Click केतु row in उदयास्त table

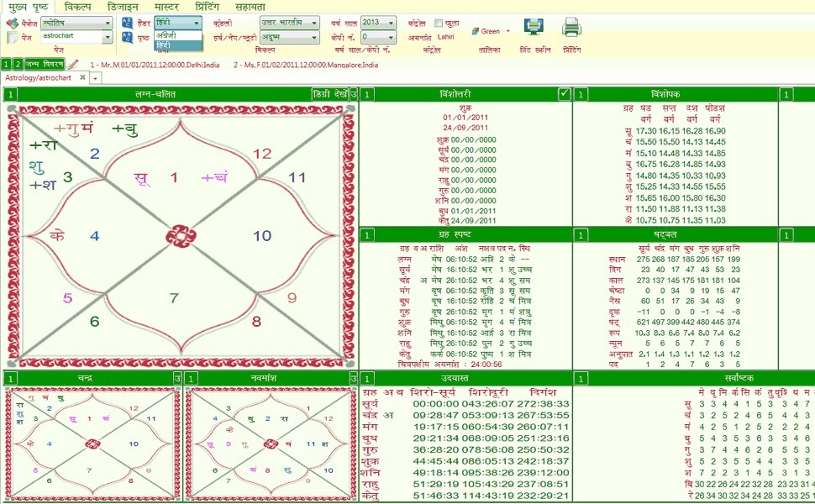tap(465, 496)
